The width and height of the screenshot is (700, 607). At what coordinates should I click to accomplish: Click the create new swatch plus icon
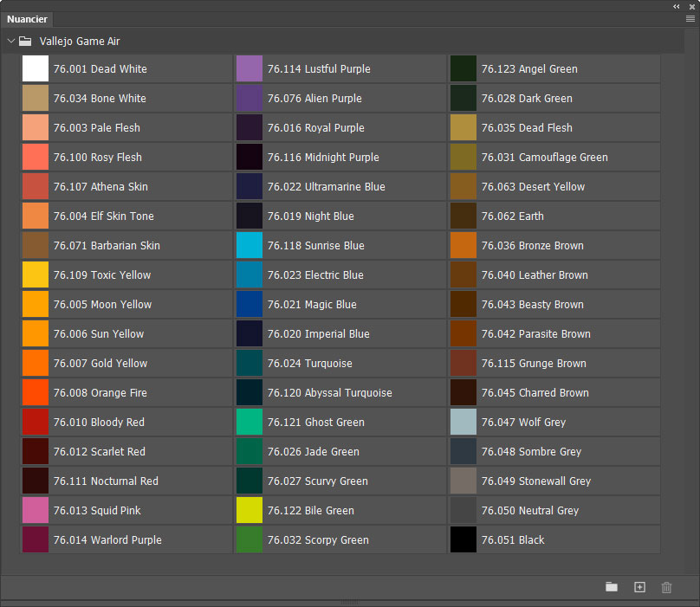click(639, 587)
